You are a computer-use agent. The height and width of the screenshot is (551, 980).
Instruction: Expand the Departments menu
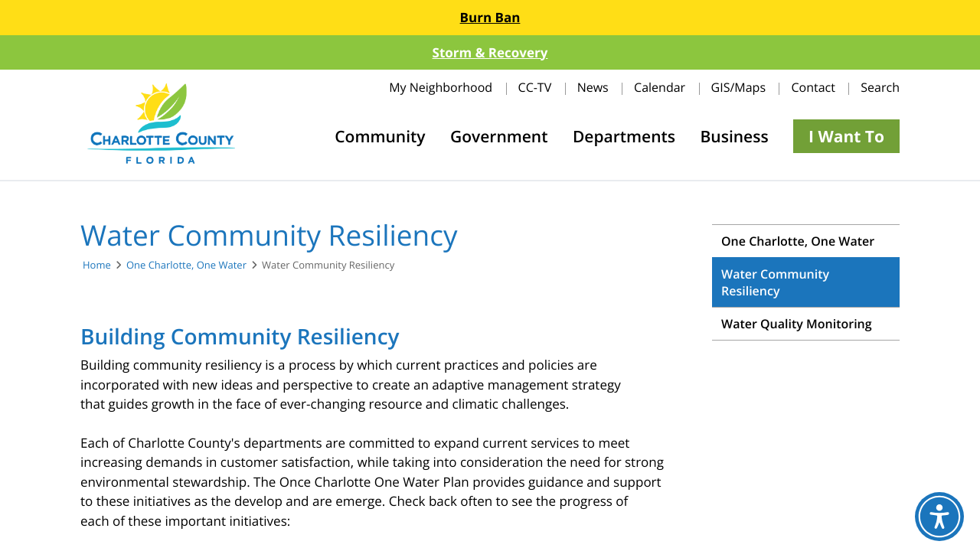[x=624, y=136]
